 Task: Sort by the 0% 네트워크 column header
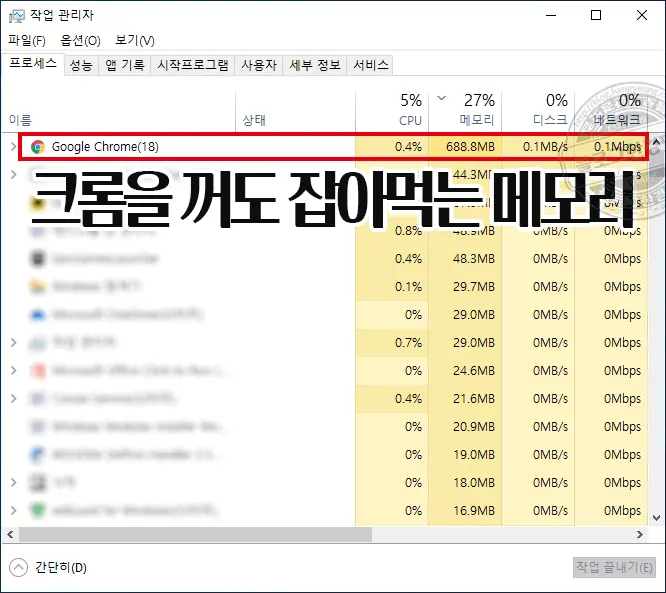click(x=611, y=111)
